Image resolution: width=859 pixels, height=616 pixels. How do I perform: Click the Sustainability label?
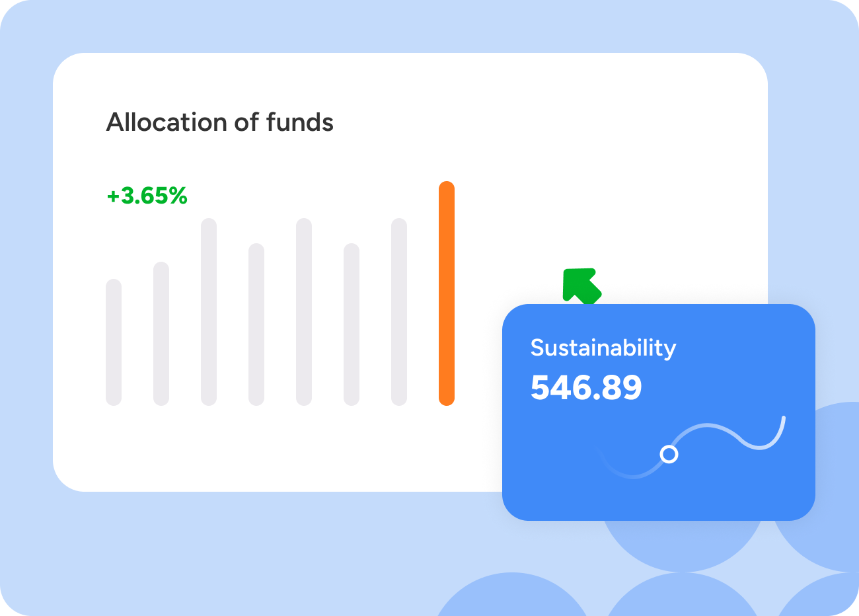603,348
